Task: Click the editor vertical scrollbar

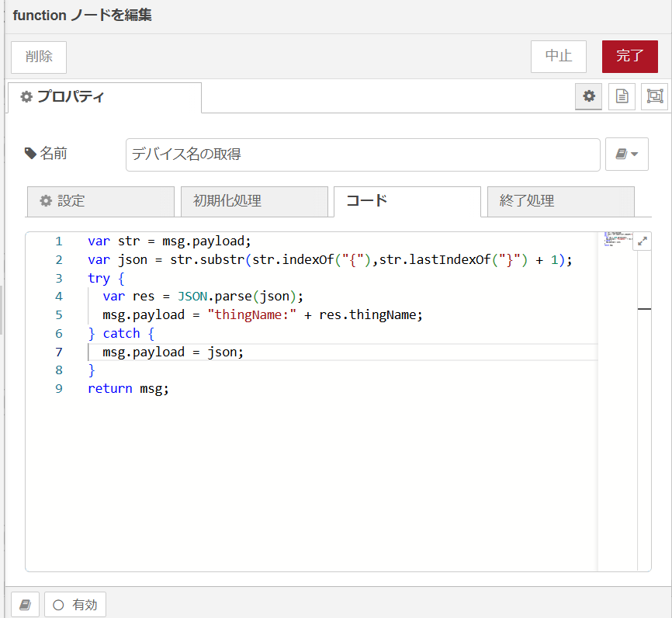Action: pyautogui.click(x=644, y=401)
